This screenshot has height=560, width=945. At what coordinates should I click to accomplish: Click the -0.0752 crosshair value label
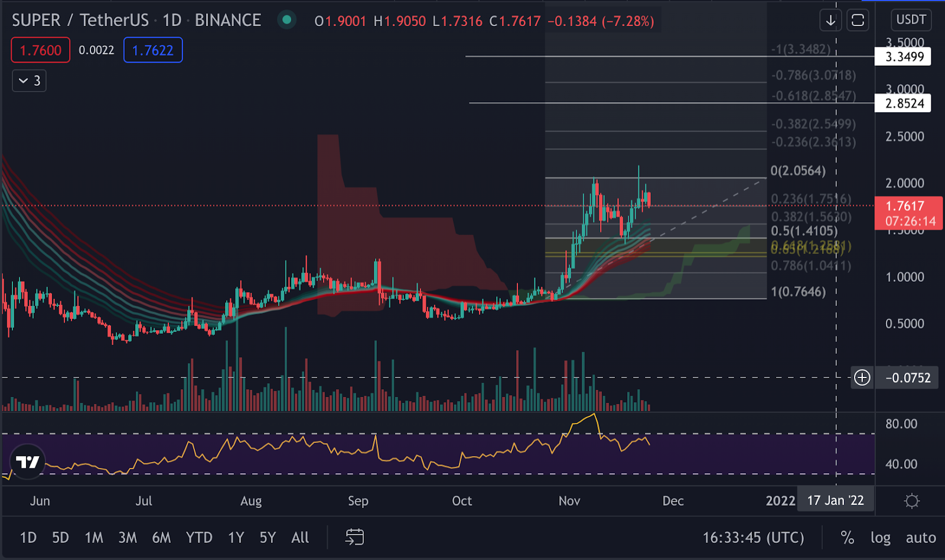908,377
